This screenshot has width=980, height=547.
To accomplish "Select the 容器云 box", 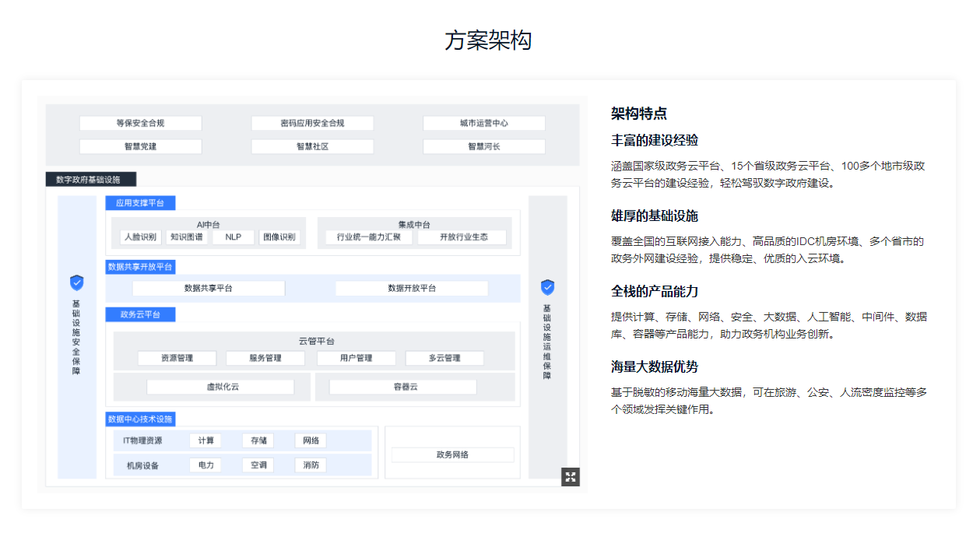I will (x=403, y=387).
